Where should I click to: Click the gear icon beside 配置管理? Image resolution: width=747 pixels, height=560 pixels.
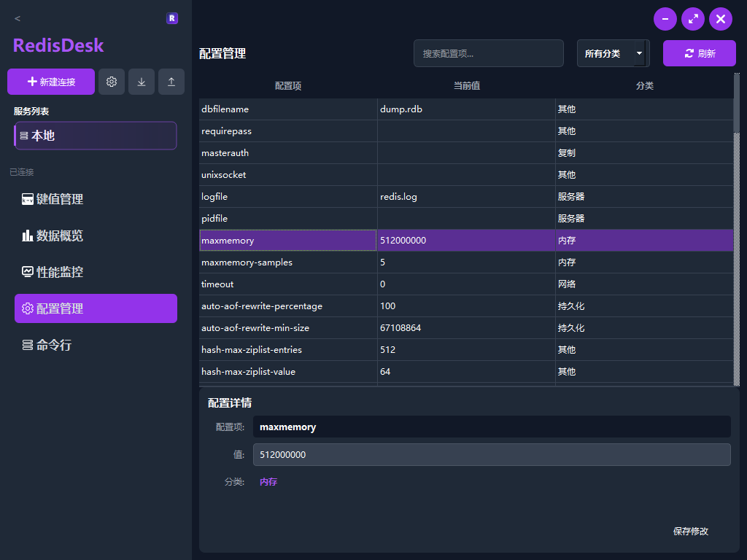click(28, 308)
